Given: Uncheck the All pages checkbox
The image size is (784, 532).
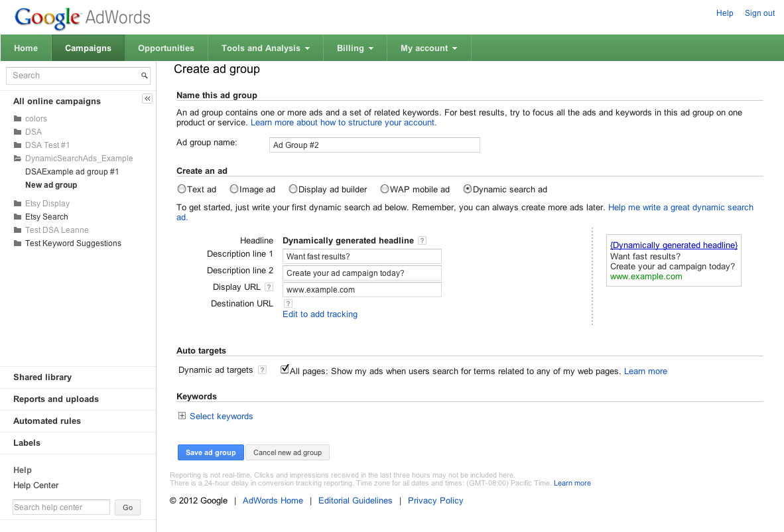Looking at the screenshot, I should point(285,369).
